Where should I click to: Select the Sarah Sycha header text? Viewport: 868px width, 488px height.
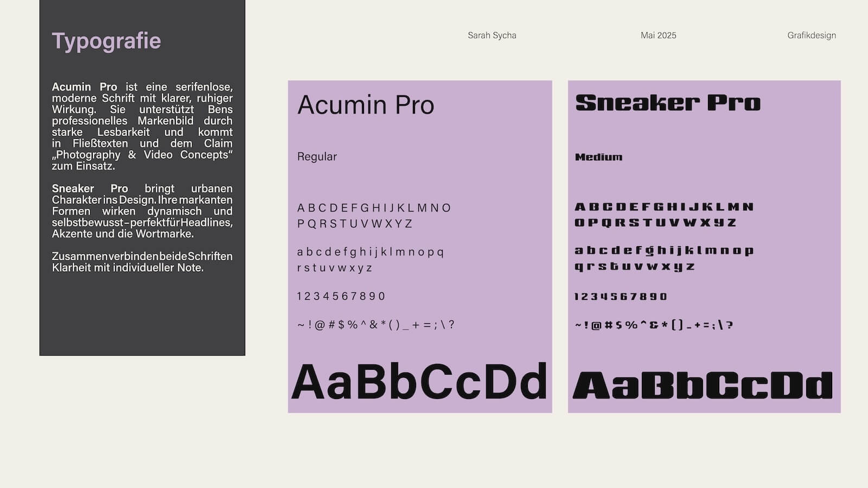492,35
